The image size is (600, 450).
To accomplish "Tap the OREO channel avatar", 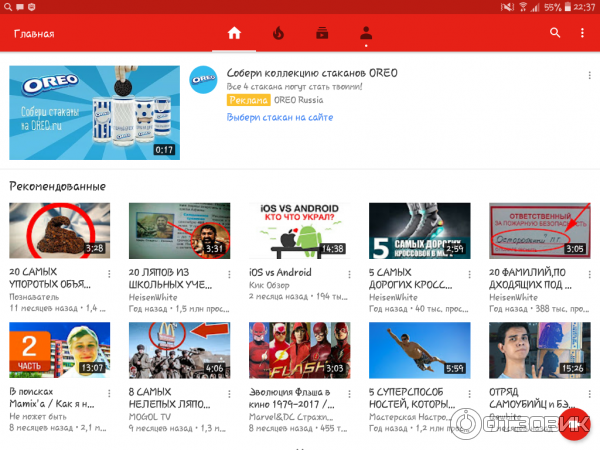I will click(x=204, y=80).
